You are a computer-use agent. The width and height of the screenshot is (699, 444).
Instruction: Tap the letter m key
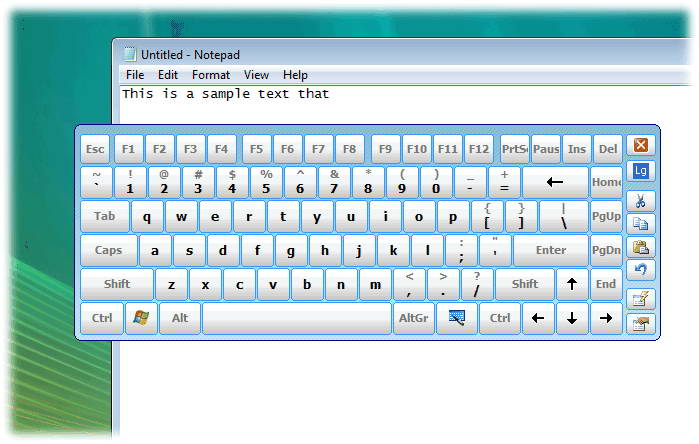point(375,284)
